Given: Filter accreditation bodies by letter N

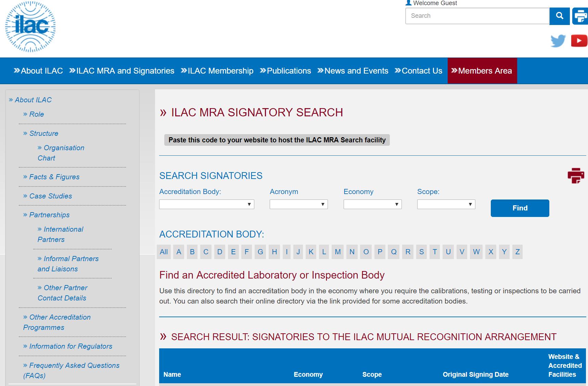Looking at the screenshot, I should point(352,252).
